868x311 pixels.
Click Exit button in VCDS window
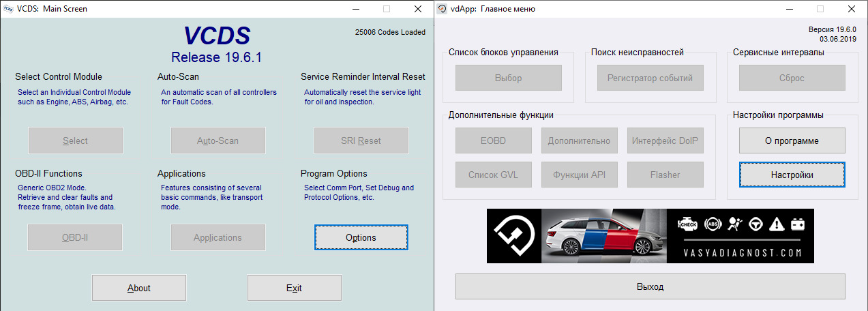click(294, 288)
